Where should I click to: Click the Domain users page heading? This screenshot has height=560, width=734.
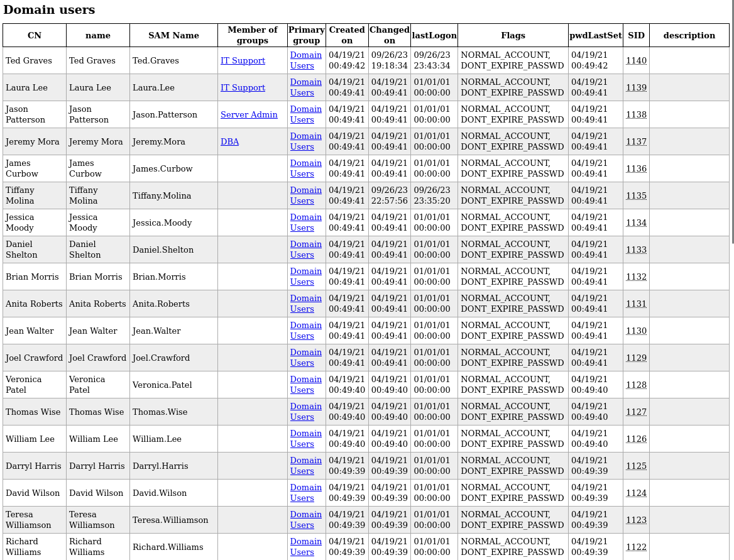pos(49,10)
